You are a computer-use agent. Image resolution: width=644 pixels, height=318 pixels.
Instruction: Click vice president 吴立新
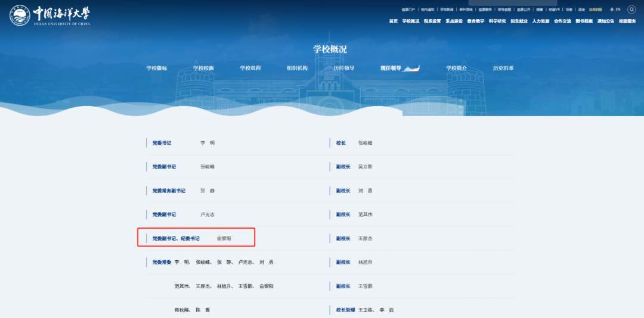(366, 167)
